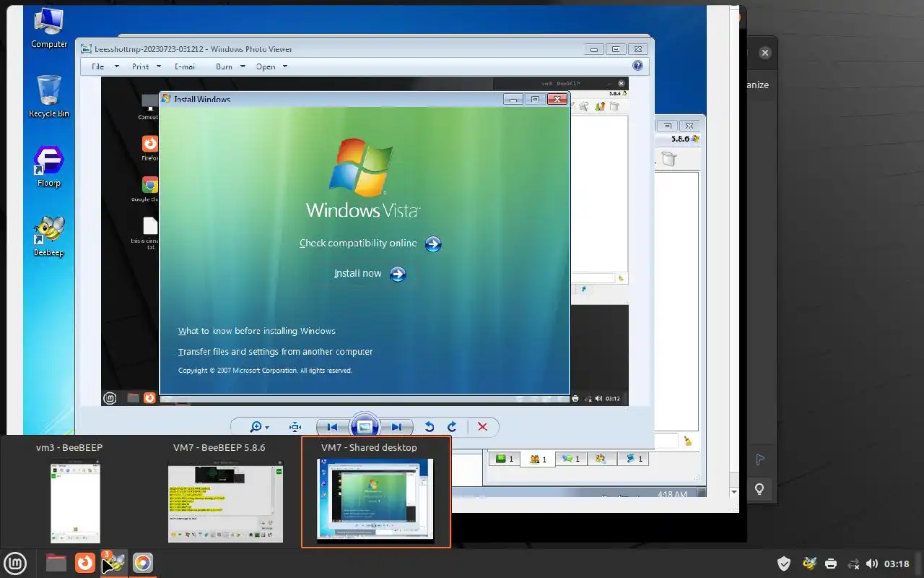Open the Chromium browser taskbar icon
The width and height of the screenshot is (924, 578).
(x=143, y=563)
